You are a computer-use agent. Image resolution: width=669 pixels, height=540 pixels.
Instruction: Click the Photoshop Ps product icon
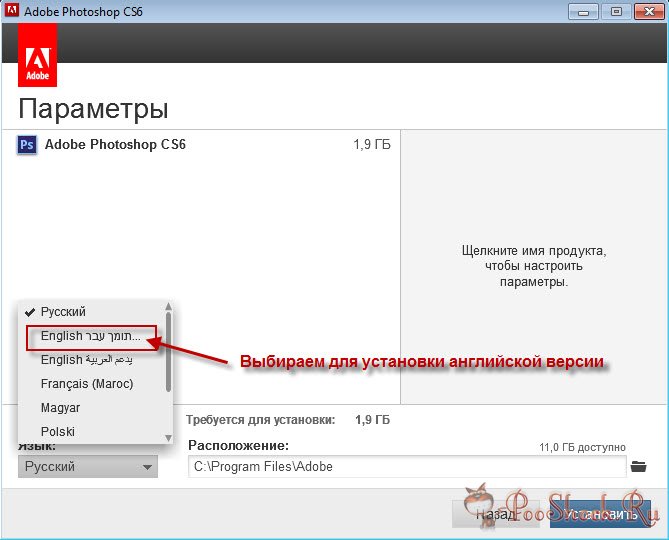(27, 145)
